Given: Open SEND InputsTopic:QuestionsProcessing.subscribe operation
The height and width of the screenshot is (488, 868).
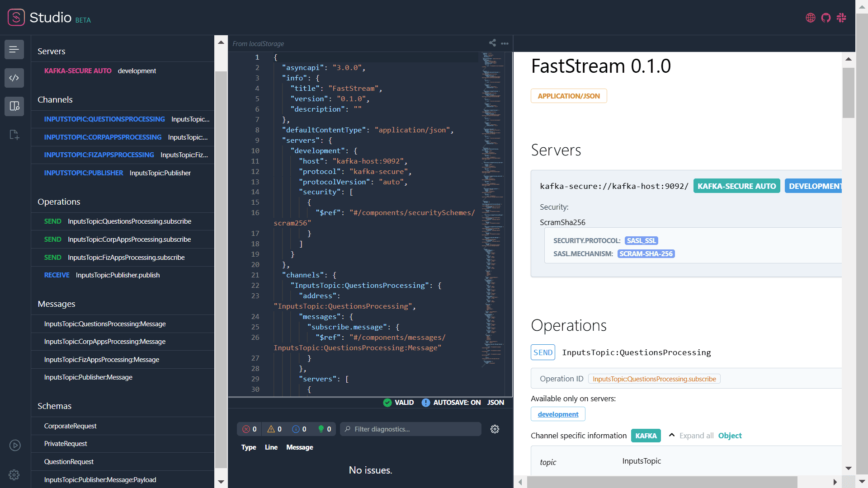Looking at the screenshot, I should [123, 221].
